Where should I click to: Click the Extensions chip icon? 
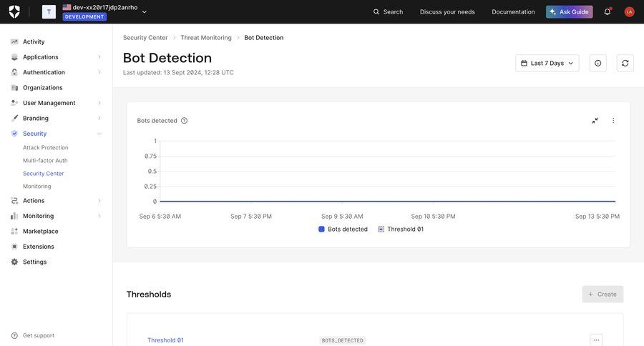(x=14, y=247)
